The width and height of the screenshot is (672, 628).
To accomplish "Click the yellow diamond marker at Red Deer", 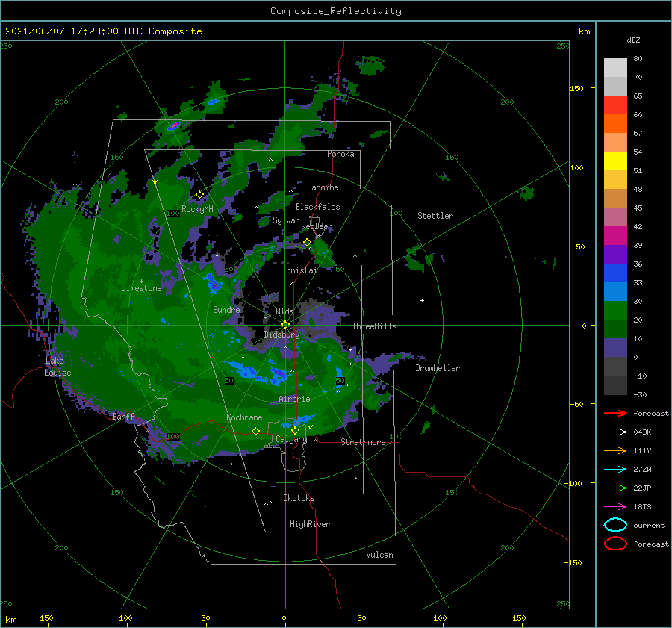I will pos(307,243).
